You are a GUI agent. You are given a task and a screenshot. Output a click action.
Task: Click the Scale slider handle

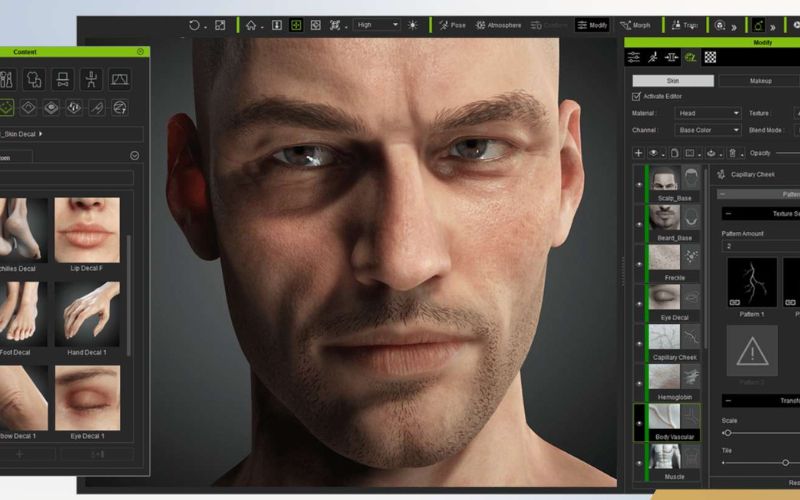[727, 433]
